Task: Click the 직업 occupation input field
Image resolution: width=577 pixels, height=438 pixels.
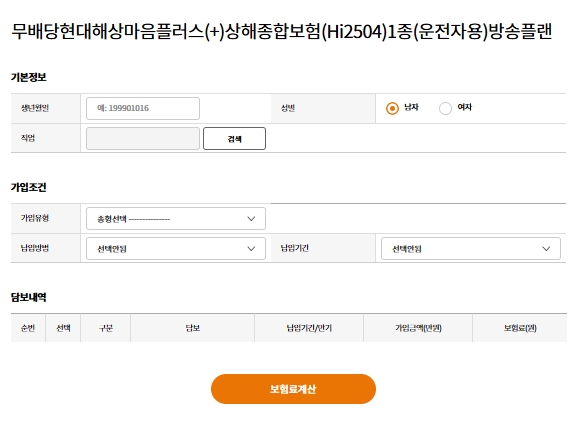Action: pyautogui.click(x=143, y=138)
